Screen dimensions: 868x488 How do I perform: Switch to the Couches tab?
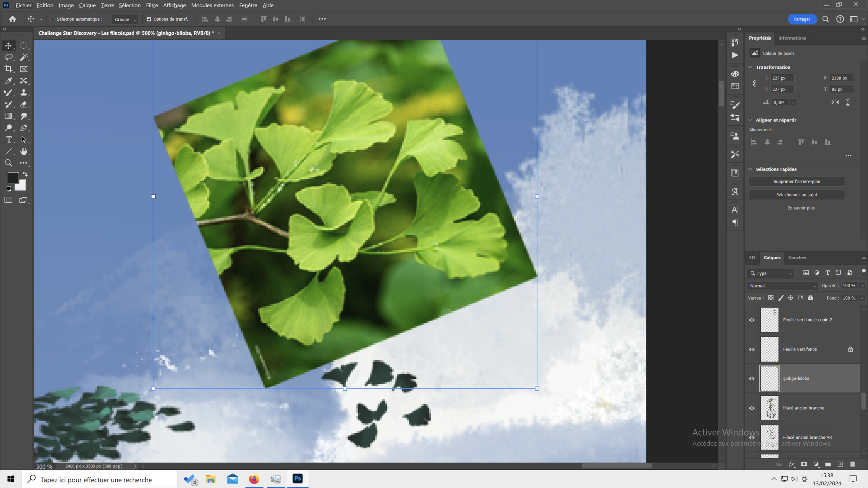click(x=797, y=258)
